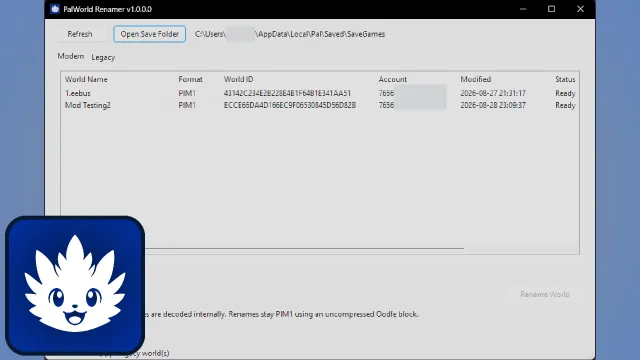
Task: Minimize the PalWorld Renamer window
Action: click(x=523, y=9)
